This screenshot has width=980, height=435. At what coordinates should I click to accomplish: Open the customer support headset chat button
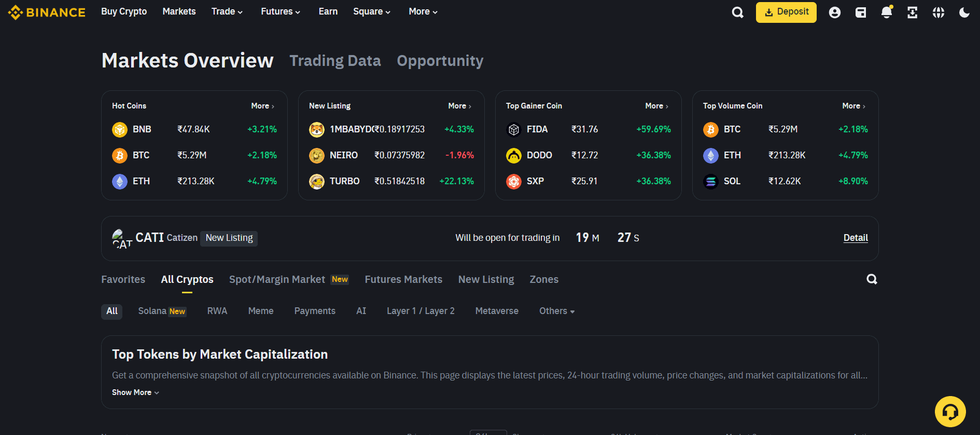click(x=950, y=412)
